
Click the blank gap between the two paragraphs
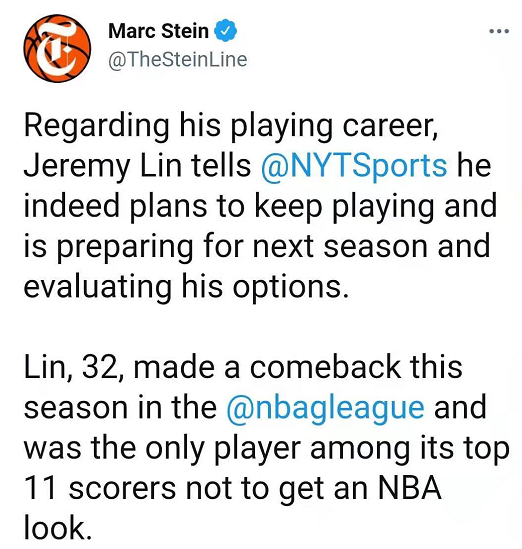click(x=261, y=327)
